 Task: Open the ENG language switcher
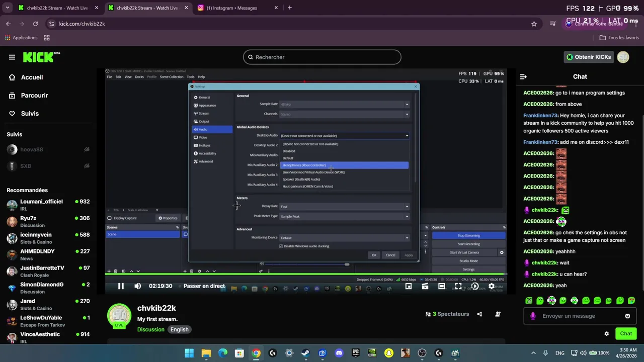point(559,353)
